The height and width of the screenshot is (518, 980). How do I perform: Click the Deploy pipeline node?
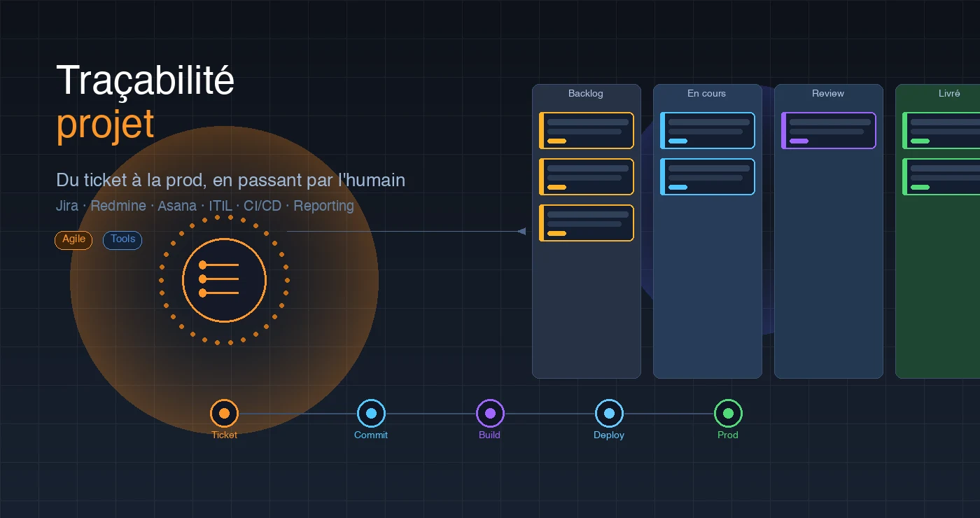(x=609, y=414)
